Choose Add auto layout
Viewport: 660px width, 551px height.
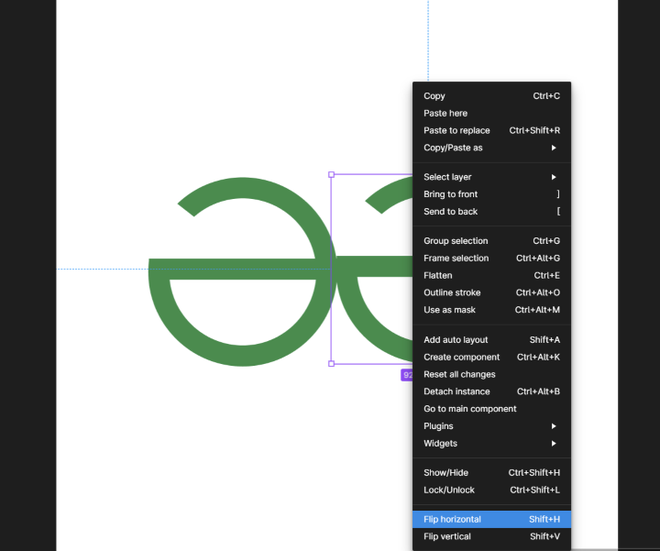(492, 340)
